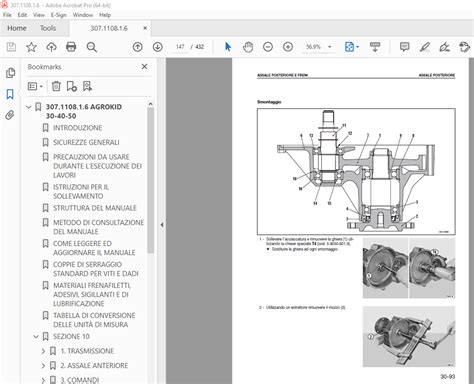Open COME LEGGERE ED AGGIORNARE bookmark
Screen dimensions: 474x384
tap(94, 248)
